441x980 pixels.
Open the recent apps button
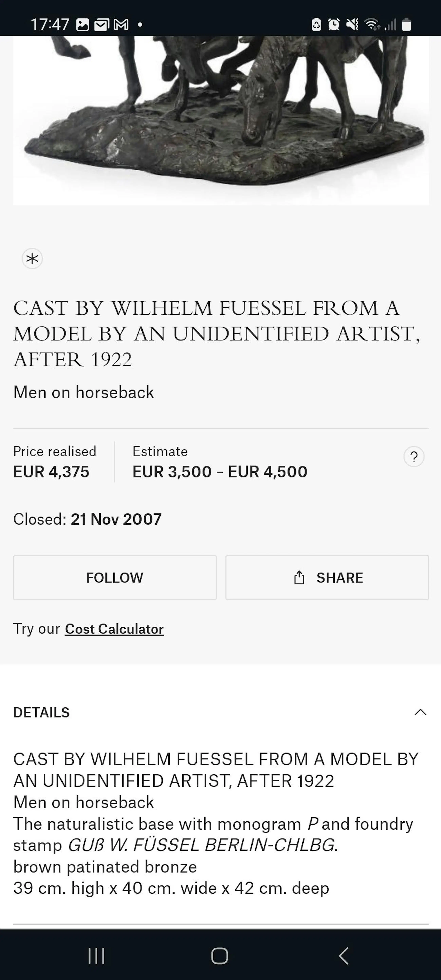point(96,955)
